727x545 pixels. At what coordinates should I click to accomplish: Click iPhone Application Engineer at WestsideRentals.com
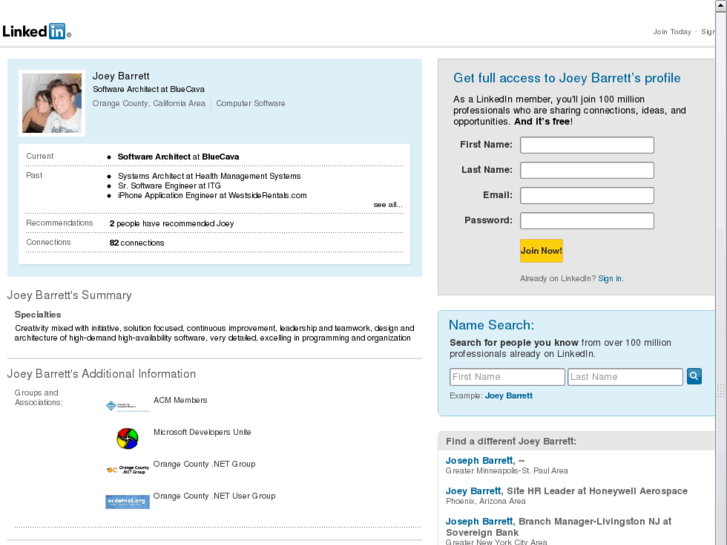point(212,195)
